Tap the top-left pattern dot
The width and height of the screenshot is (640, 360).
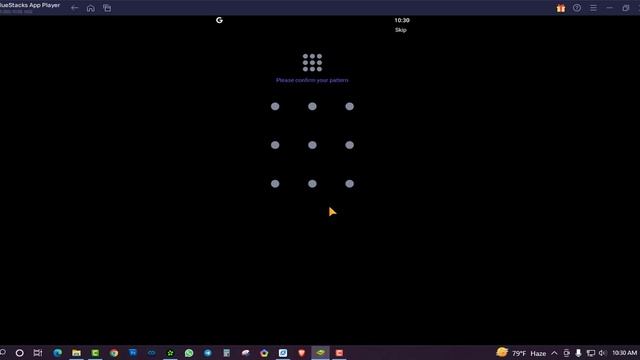tap(275, 107)
